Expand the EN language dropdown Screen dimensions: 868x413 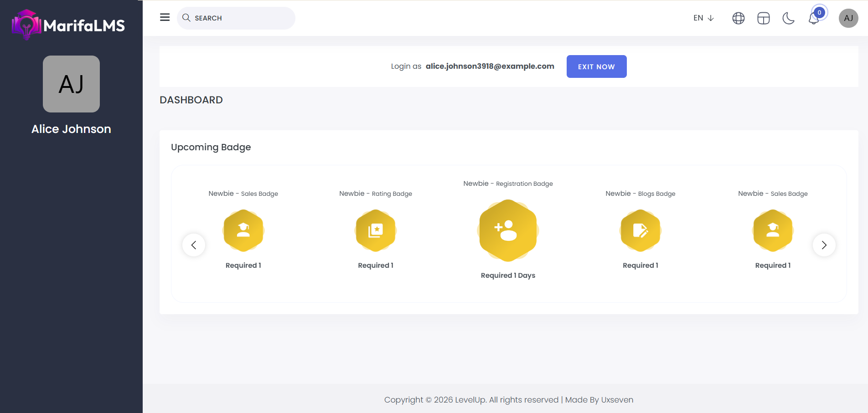click(x=703, y=18)
